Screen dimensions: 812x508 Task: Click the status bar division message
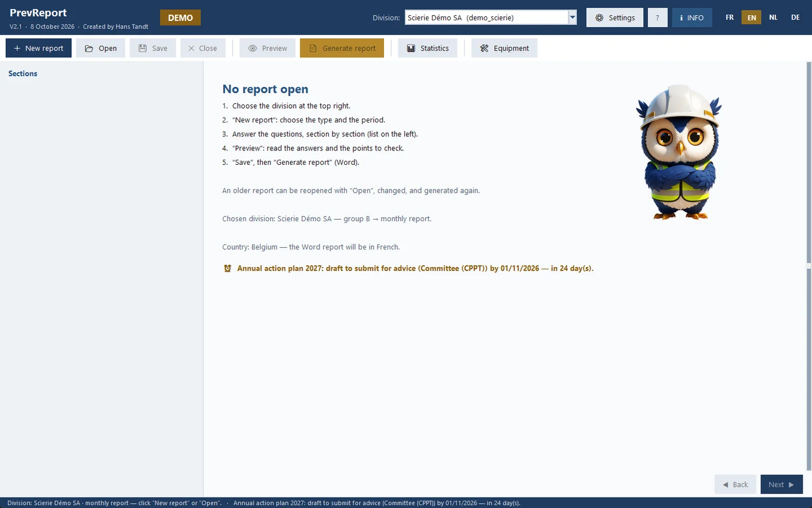tap(114, 503)
